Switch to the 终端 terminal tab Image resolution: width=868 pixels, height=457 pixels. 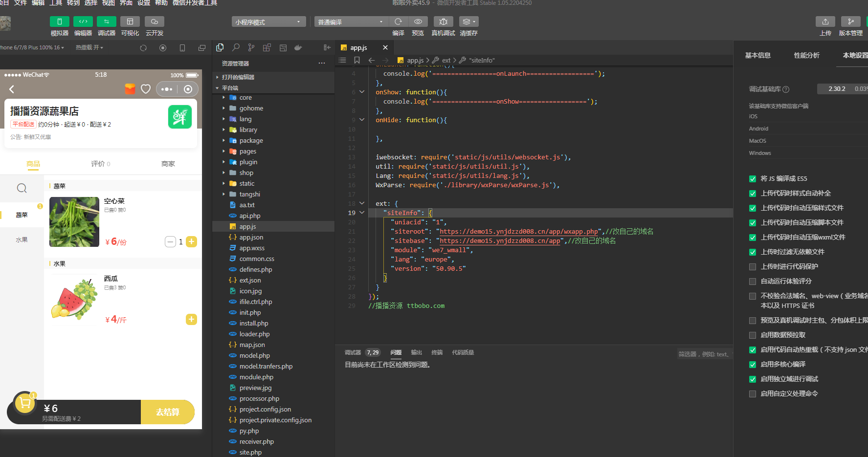point(437,352)
